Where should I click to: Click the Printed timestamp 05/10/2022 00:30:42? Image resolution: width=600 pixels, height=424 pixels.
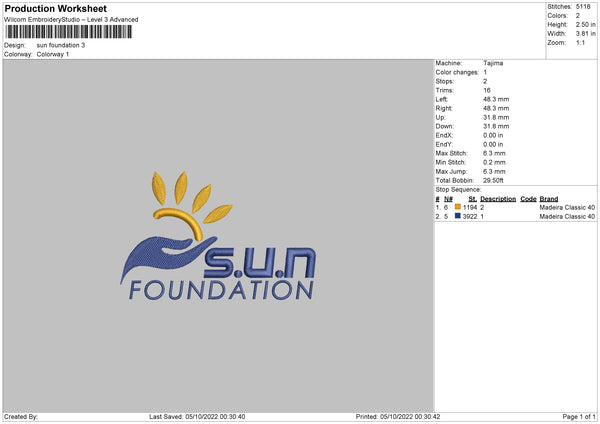tap(410, 417)
